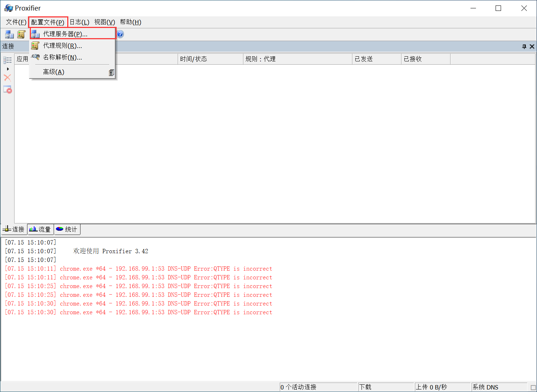Click the 欢迎使用 Proxifier 3.42 log line
The image size is (537, 392).
[x=77, y=251]
